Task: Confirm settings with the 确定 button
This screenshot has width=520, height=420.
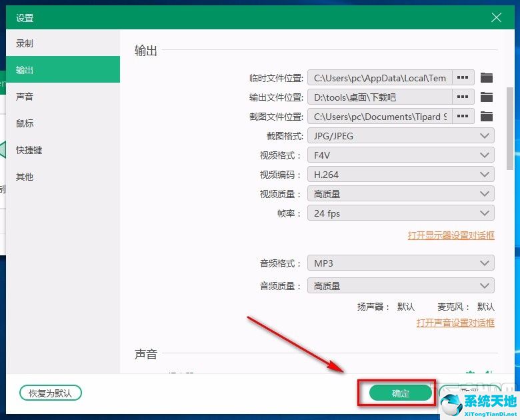Action: 401,393
